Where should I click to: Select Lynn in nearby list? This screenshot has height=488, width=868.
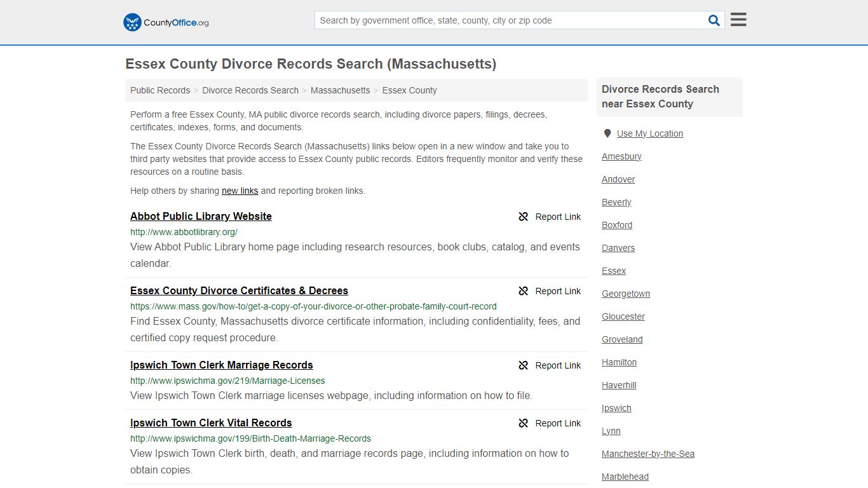(x=611, y=431)
